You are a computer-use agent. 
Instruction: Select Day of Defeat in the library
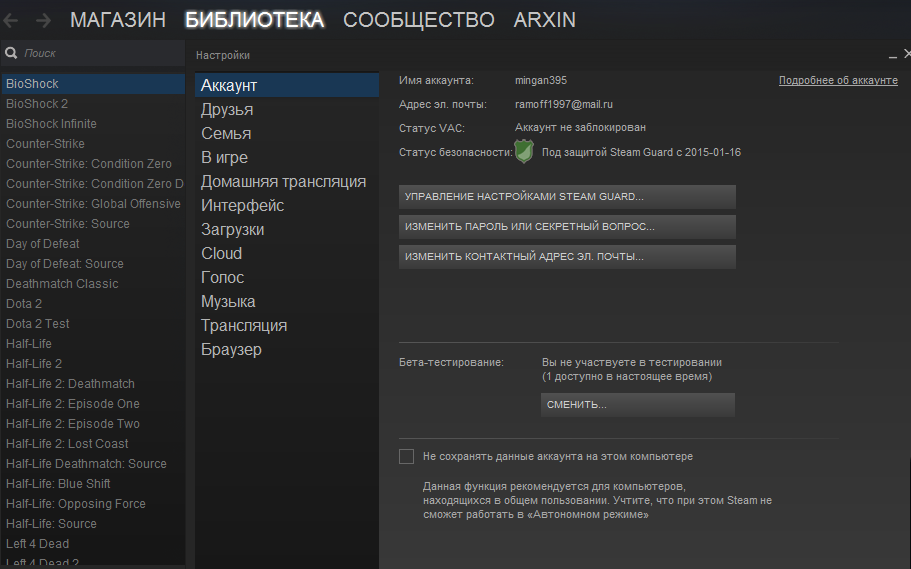click(93, 244)
